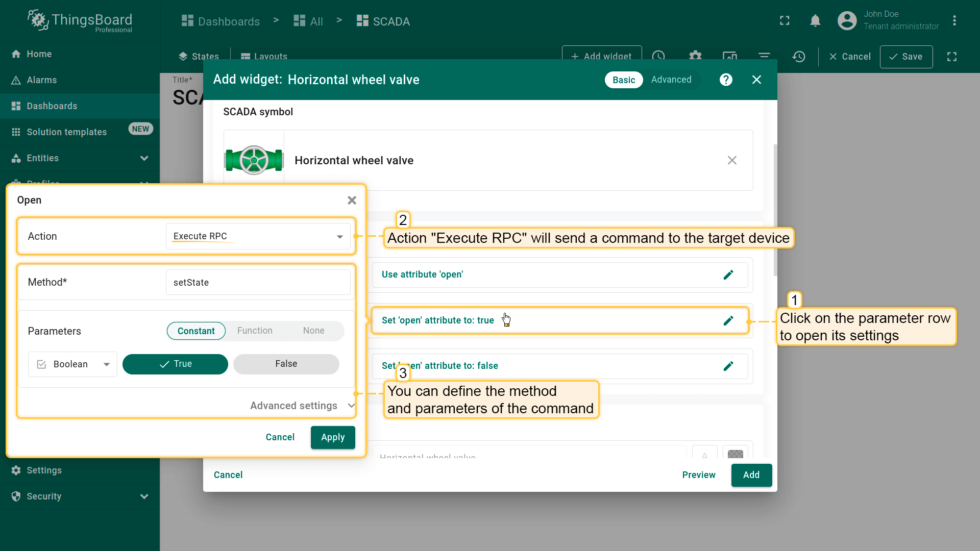Click the Add widget confirm button
The width and height of the screenshot is (980, 551).
751,475
